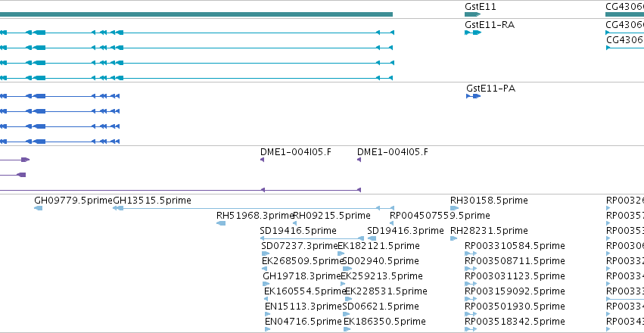Select the EK160554.5prime label
Viewport: 644px width, 333px height.
(x=306, y=291)
